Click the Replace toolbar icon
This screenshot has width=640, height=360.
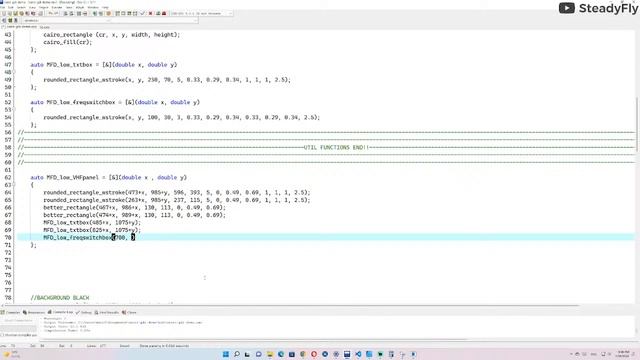pos(71,13)
